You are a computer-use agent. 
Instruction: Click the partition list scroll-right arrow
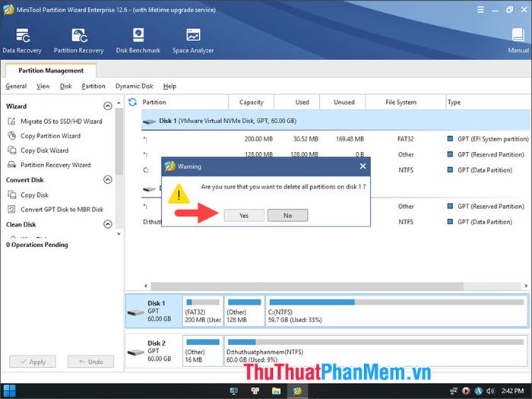[x=526, y=286]
